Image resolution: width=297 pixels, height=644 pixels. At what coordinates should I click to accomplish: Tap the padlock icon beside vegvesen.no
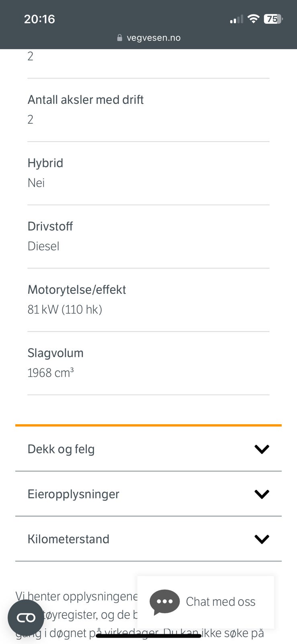click(119, 38)
